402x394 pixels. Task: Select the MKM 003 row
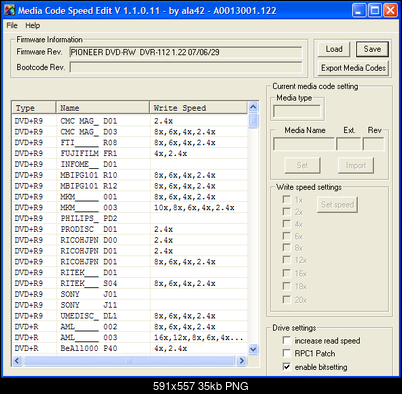click(130, 208)
